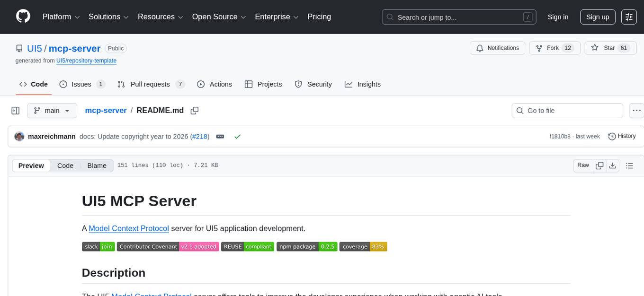Collapse the file tree side panel
The height and width of the screenshot is (296, 644).
[16, 111]
